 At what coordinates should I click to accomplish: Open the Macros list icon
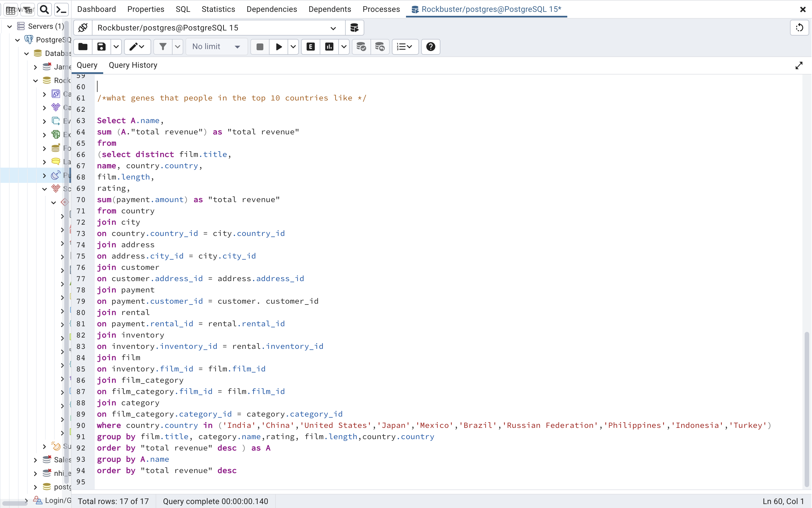coord(405,46)
